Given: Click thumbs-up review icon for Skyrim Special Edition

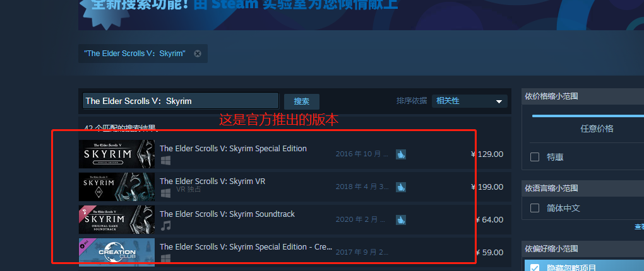Looking at the screenshot, I should pyautogui.click(x=401, y=154).
